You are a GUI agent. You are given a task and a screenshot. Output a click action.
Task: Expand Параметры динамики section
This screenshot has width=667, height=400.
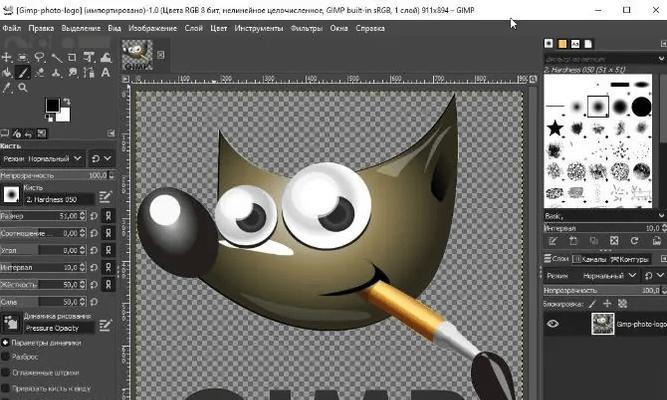6,342
